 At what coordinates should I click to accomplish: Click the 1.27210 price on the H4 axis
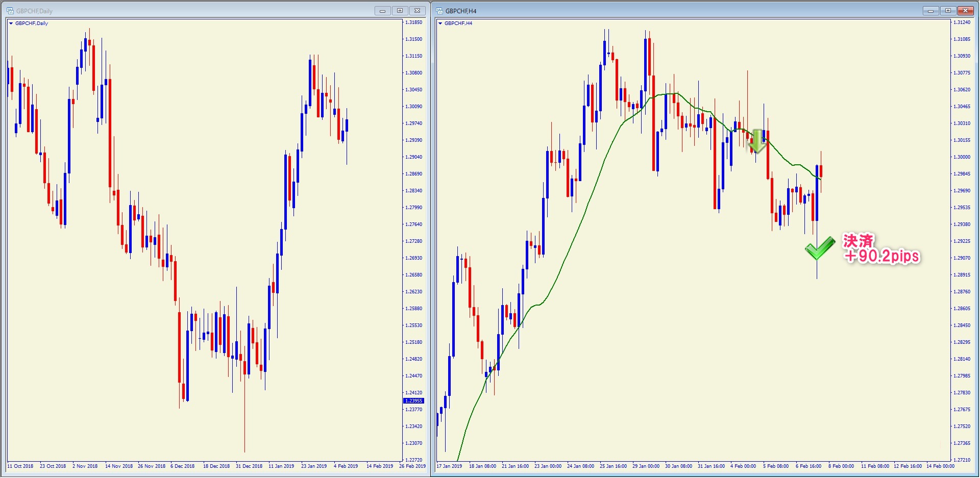pyautogui.click(x=962, y=460)
